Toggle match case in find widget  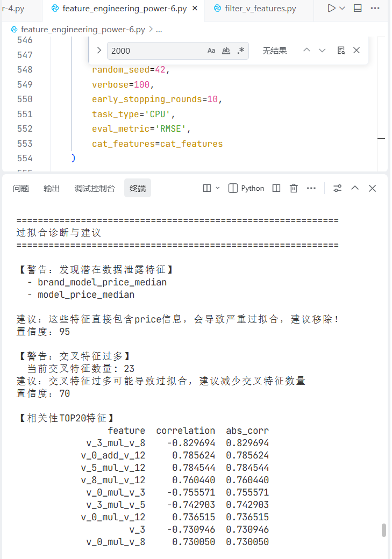tap(211, 51)
